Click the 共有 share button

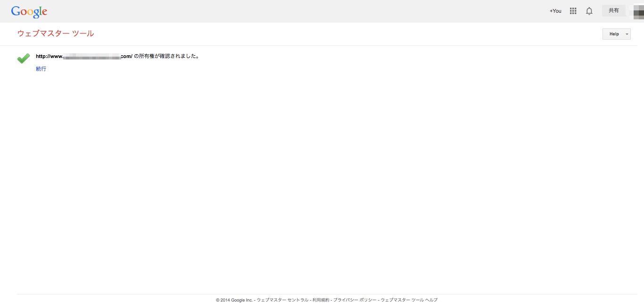pos(613,10)
